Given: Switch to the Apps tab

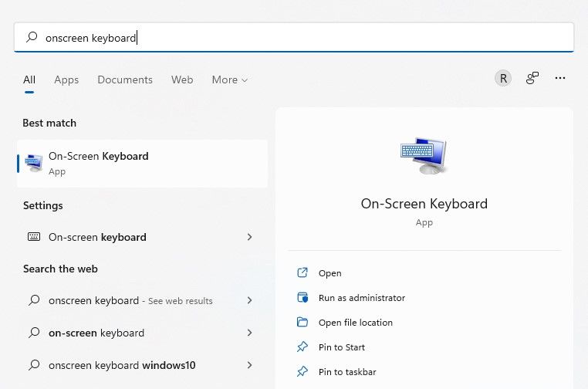Looking at the screenshot, I should coord(66,79).
